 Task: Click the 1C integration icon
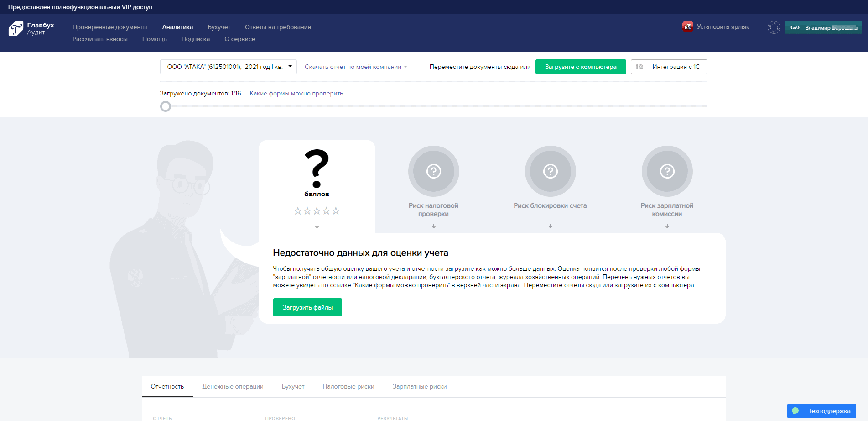[639, 67]
